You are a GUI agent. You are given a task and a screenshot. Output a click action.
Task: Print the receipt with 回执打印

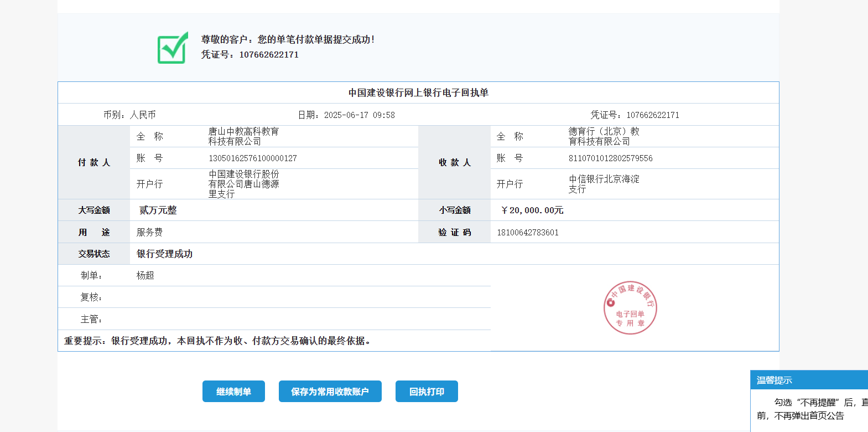(x=427, y=391)
